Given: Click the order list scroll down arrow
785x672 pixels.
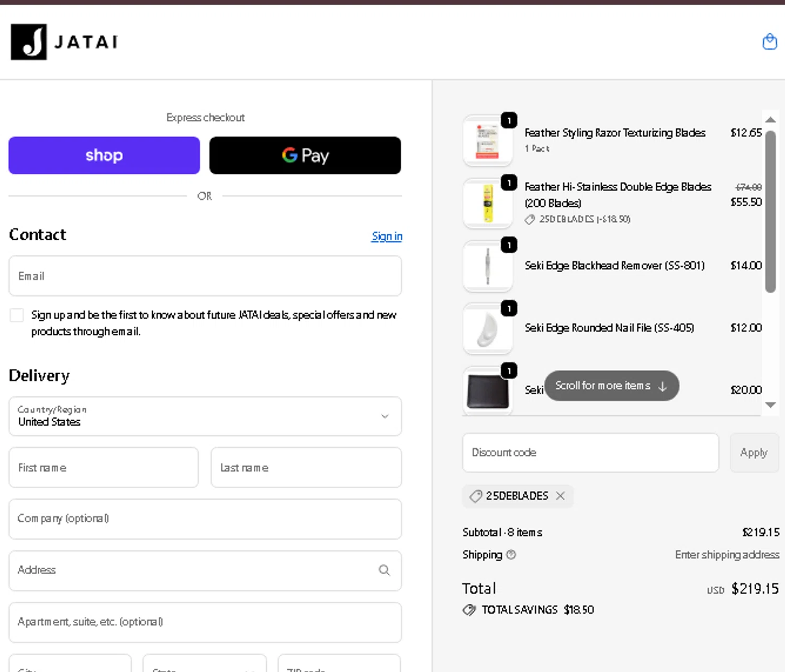Looking at the screenshot, I should (770, 405).
